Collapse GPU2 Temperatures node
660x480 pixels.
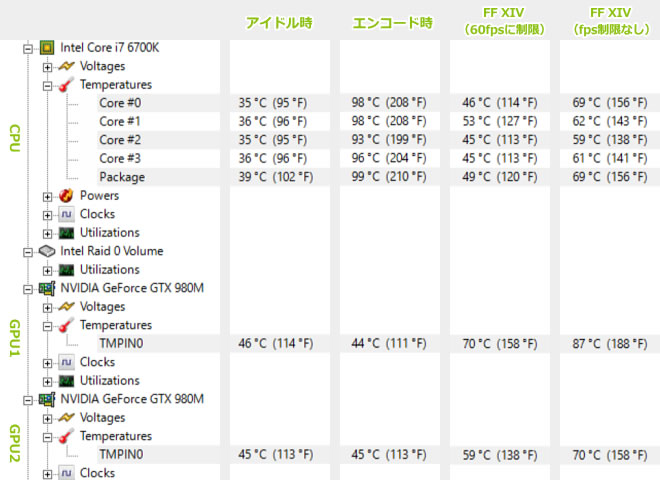[x=47, y=437]
